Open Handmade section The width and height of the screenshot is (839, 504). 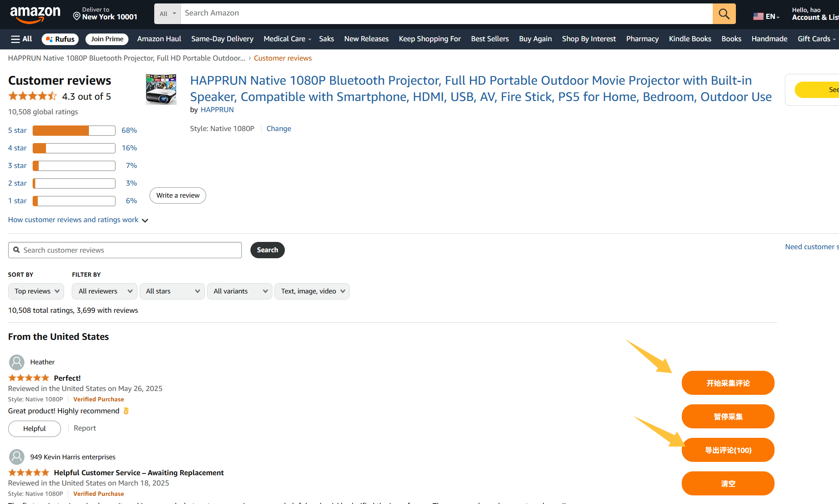(x=769, y=39)
